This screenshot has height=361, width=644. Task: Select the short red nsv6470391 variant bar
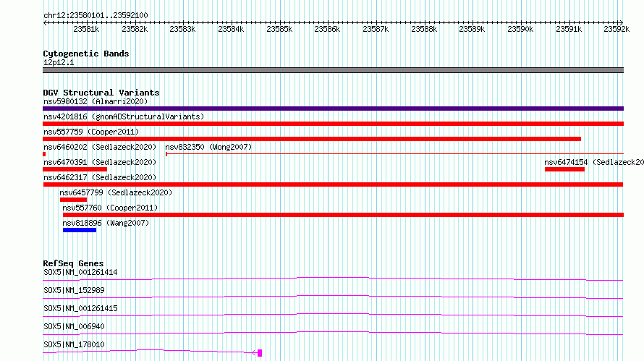[x=75, y=169]
